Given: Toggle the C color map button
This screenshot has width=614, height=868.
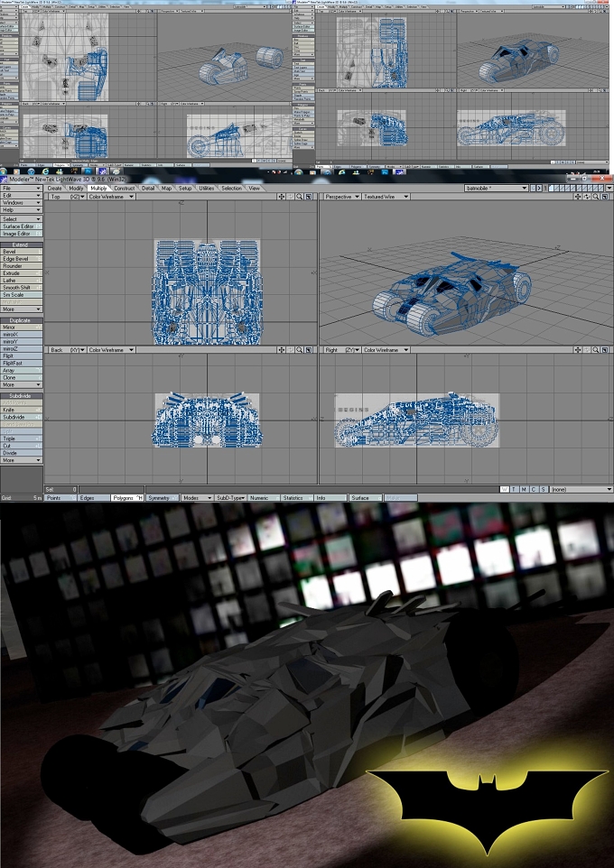Looking at the screenshot, I should pyautogui.click(x=535, y=489).
